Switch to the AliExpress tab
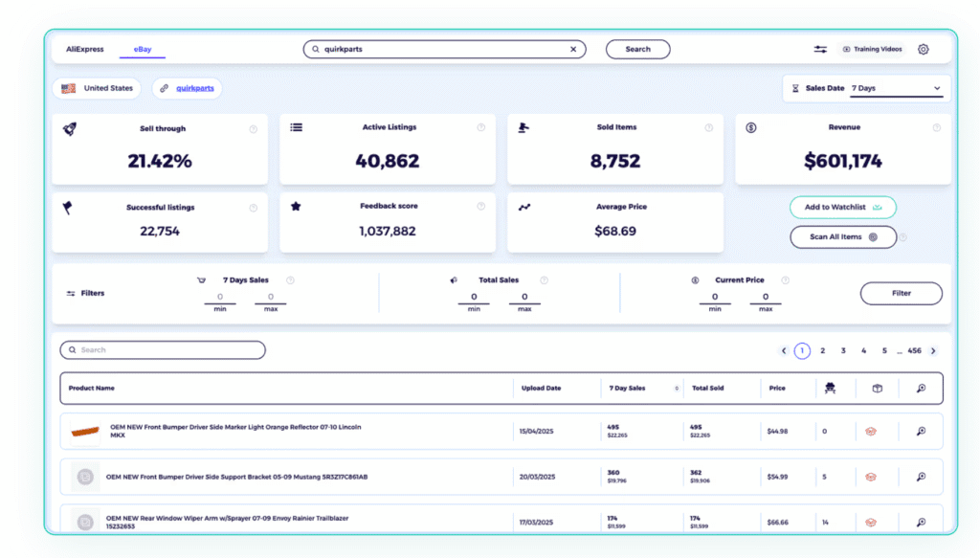Viewport: 980px width, 558px height. click(84, 49)
